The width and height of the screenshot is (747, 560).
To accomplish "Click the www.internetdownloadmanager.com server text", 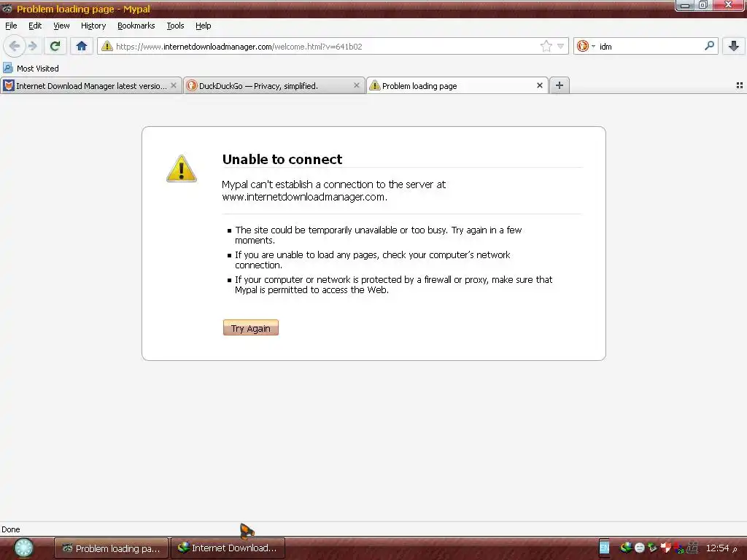I will click(304, 197).
